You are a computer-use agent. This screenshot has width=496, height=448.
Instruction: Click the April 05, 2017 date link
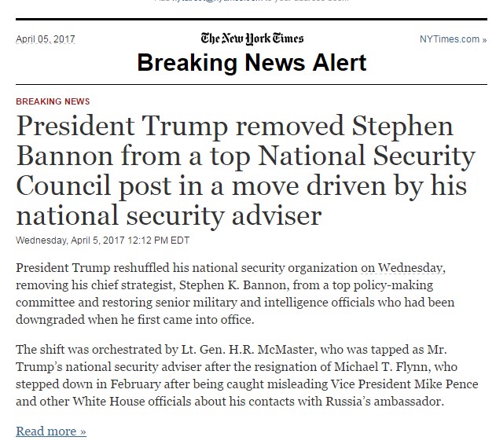point(46,39)
